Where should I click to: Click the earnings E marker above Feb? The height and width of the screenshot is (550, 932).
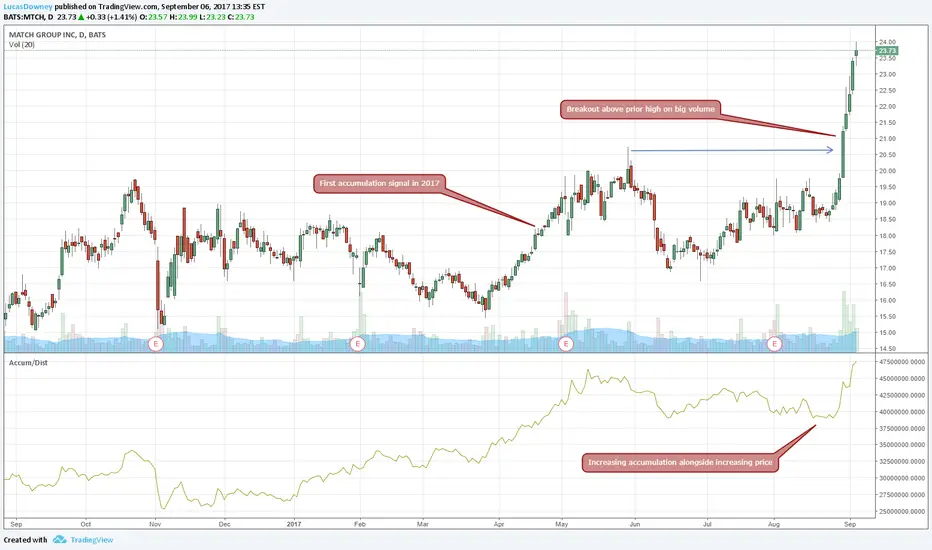point(357,344)
